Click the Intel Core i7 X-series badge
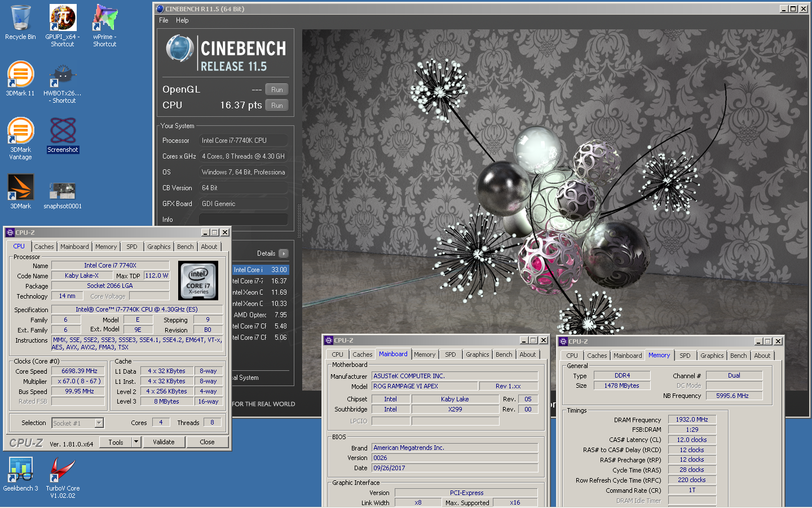This screenshot has width=812, height=508. click(x=198, y=280)
